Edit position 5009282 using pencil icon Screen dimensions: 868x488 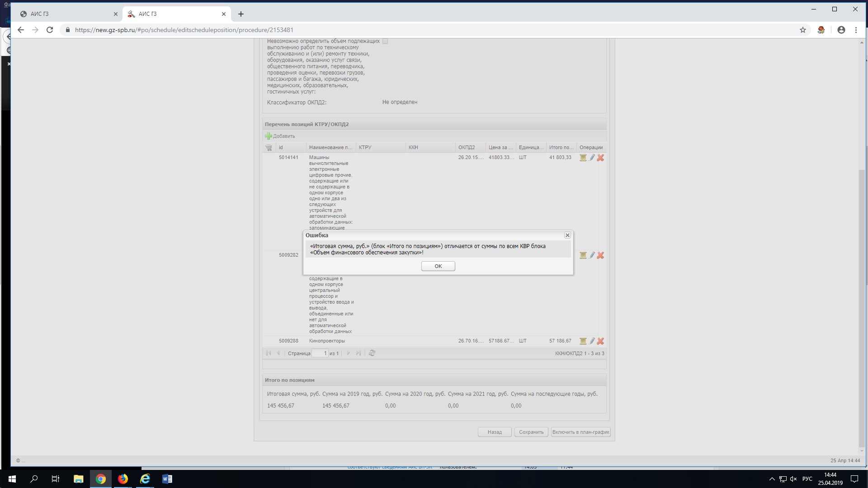point(592,255)
